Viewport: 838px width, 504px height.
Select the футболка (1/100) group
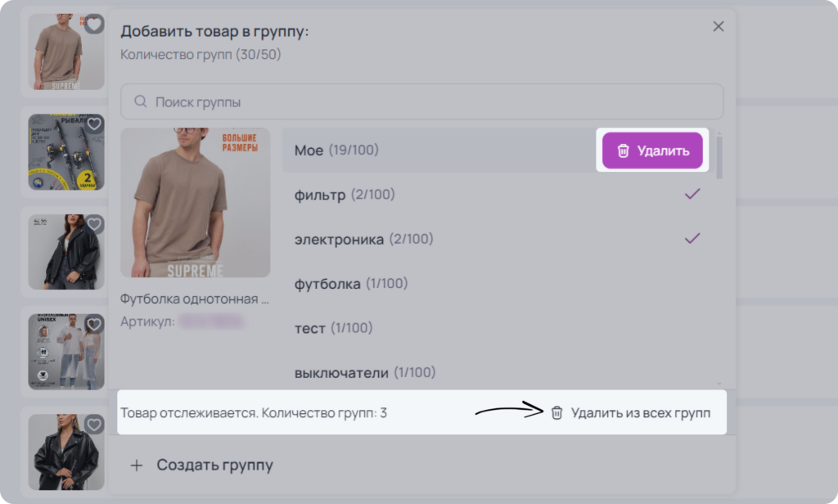click(350, 283)
